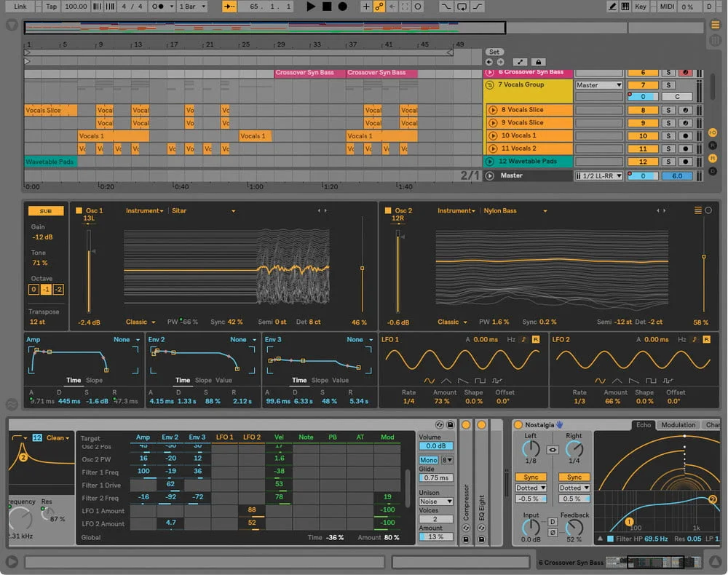Switch to the Modulation tab in Echo
Viewport: 728px width, 575px height.
coord(678,425)
